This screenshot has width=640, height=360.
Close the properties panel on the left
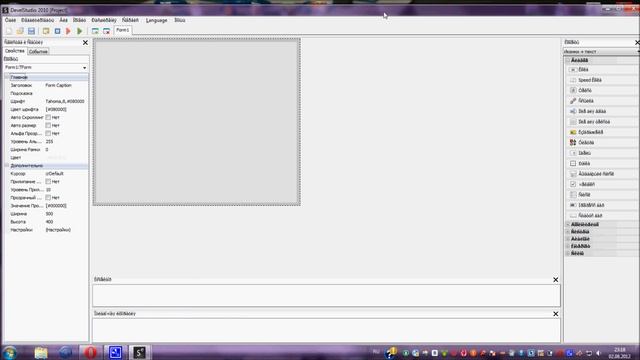tap(85, 42)
